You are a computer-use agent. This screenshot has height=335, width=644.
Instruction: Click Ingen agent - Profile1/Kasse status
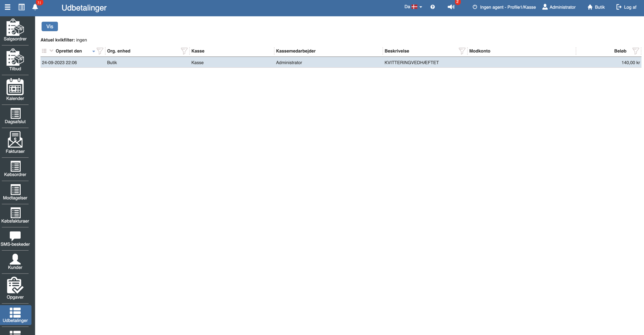pos(504,7)
